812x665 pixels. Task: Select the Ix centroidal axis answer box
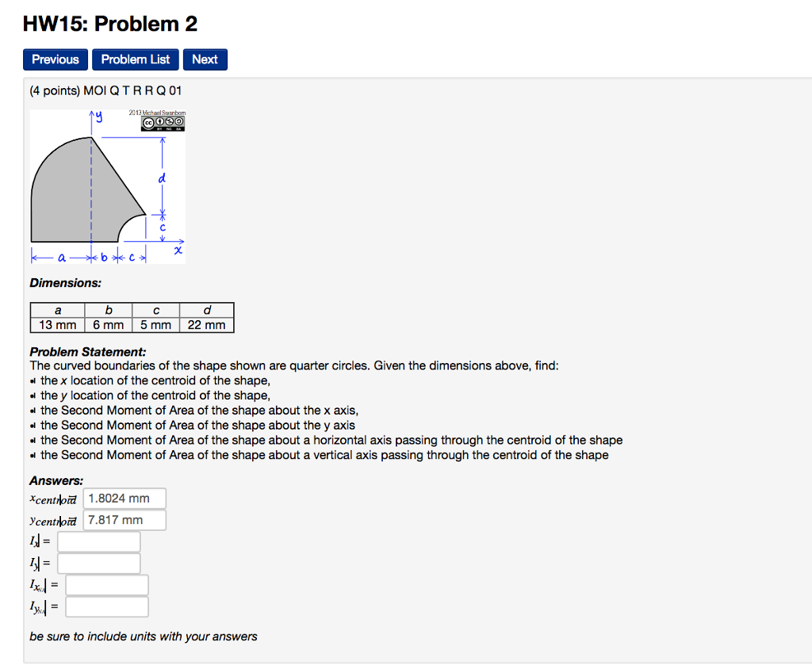click(108, 584)
